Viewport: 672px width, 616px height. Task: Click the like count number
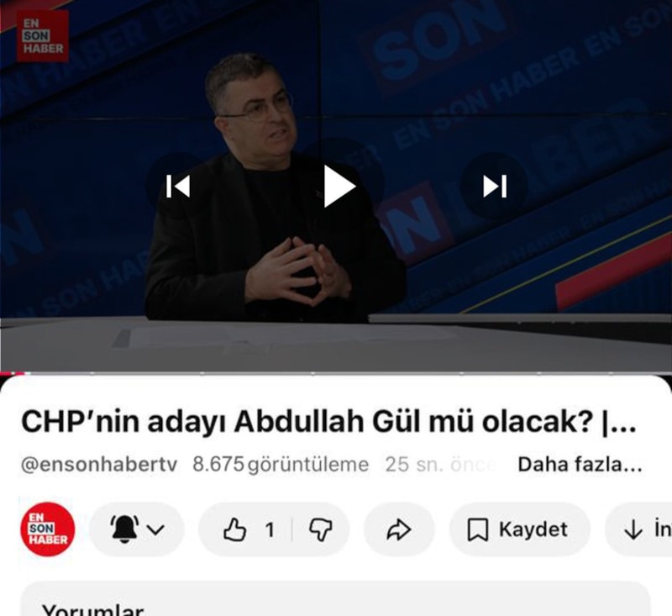(270, 530)
